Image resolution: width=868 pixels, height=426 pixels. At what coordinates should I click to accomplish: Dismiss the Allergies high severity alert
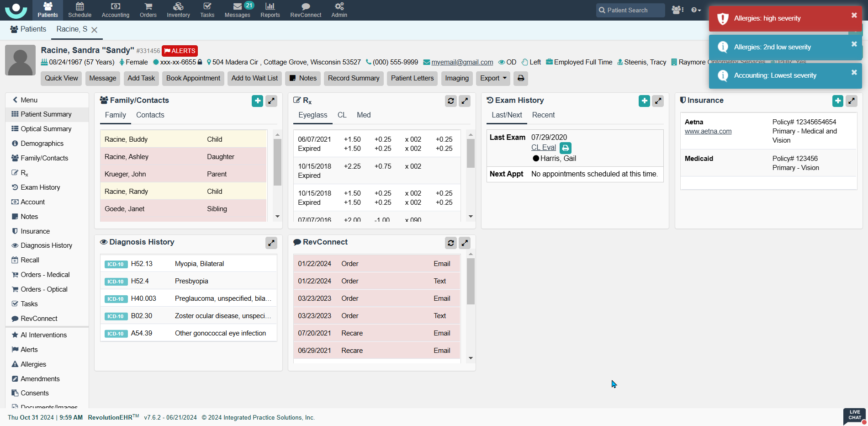pyautogui.click(x=854, y=16)
